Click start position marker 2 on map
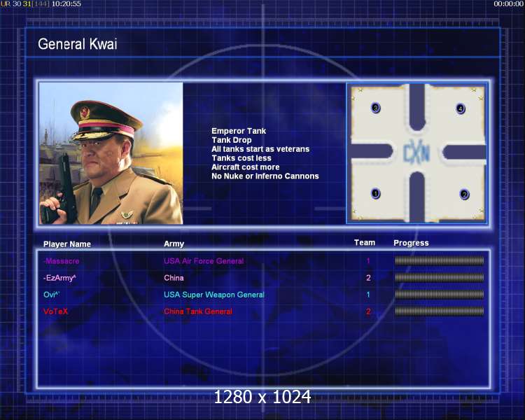Image resolution: width=525 pixels, height=420 pixels. (x=464, y=195)
